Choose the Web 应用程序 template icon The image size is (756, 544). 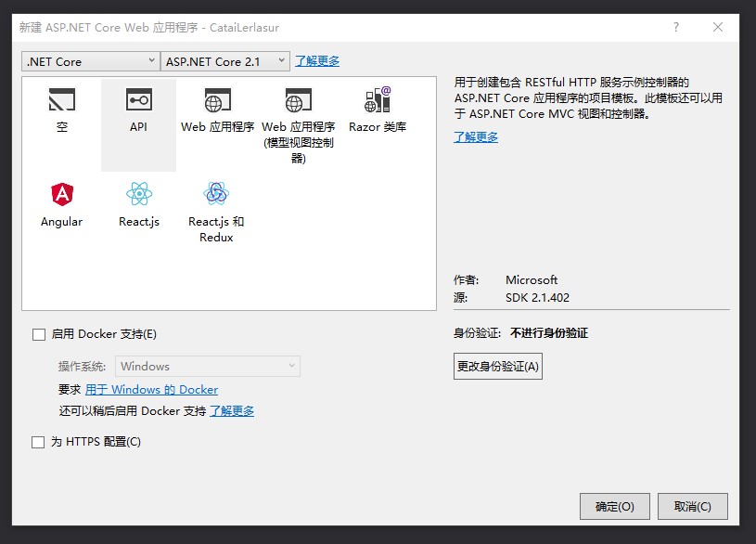[217, 100]
